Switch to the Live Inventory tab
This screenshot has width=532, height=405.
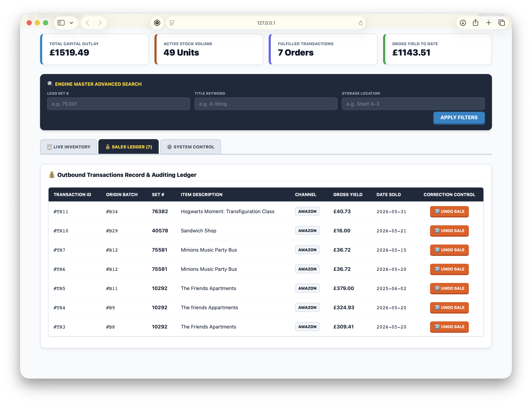tap(69, 147)
